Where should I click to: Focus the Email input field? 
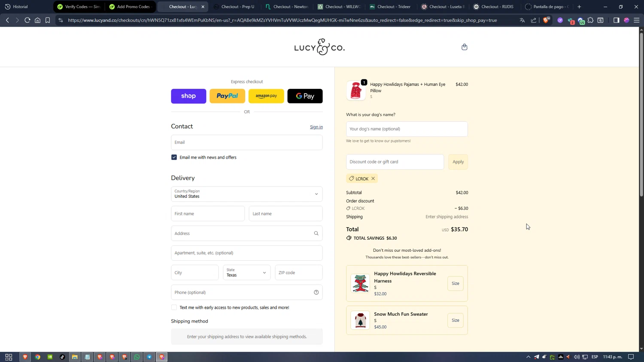(247, 142)
